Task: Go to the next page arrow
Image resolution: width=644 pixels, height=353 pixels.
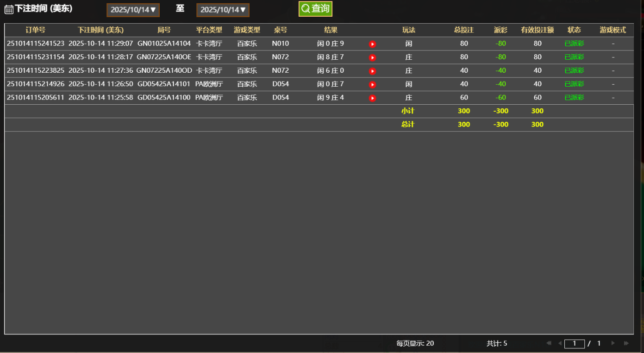Action: pos(613,343)
